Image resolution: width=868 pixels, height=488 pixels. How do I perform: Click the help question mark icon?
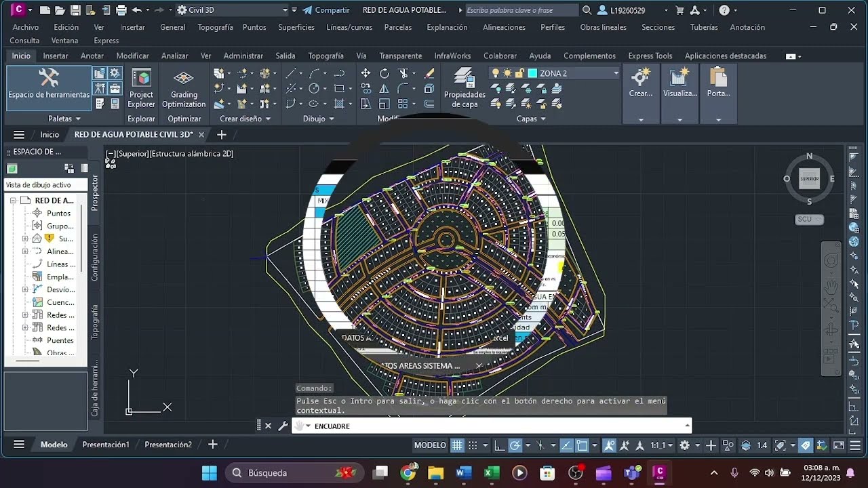point(724,10)
